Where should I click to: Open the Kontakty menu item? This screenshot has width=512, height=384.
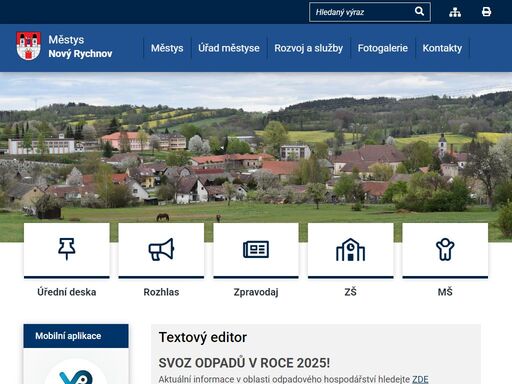tap(442, 48)
